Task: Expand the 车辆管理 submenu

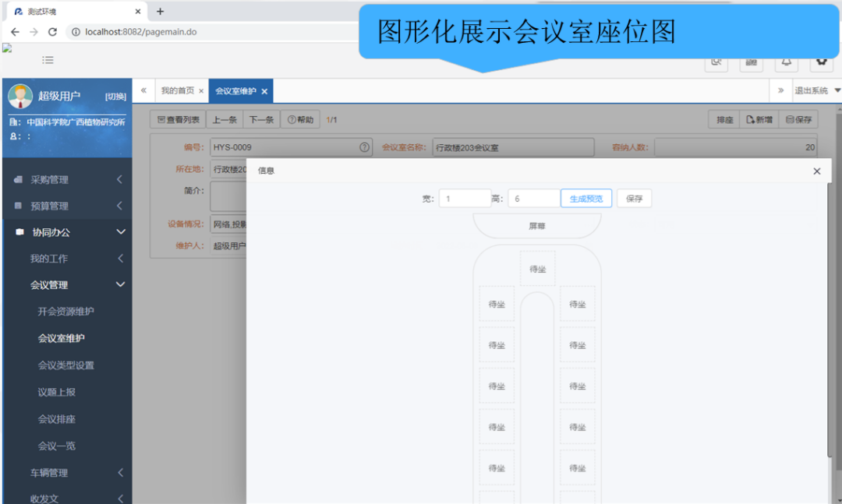Action: click(67, 472)
